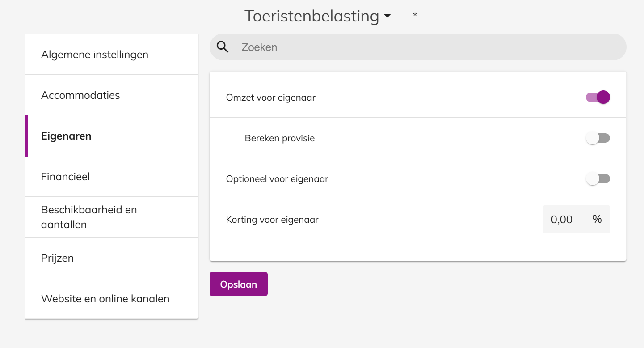The height and width of the screenshot is (348, 644).
Task: Click the Korting voor eigenaar percentage field
Action: [563, 219]
